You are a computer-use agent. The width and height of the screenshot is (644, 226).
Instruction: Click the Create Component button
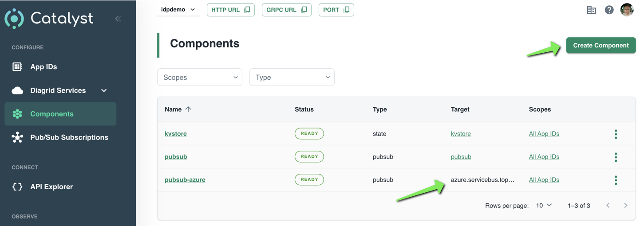click(x=601, y=45)
